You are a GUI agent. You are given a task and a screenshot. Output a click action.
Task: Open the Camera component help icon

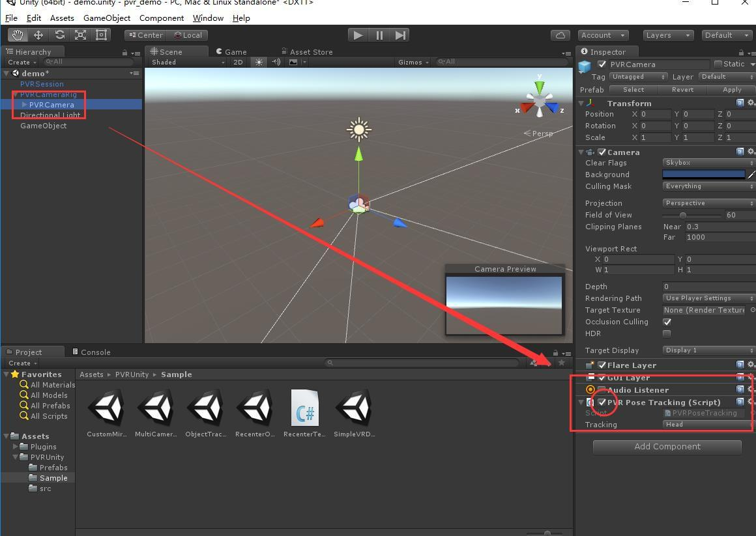tap(740, 151)
